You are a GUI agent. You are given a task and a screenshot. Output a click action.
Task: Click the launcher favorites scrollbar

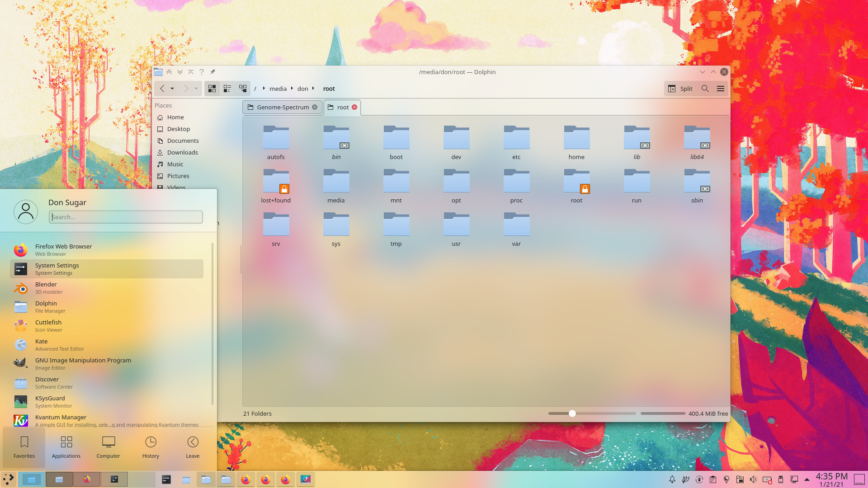click(212, 324)
